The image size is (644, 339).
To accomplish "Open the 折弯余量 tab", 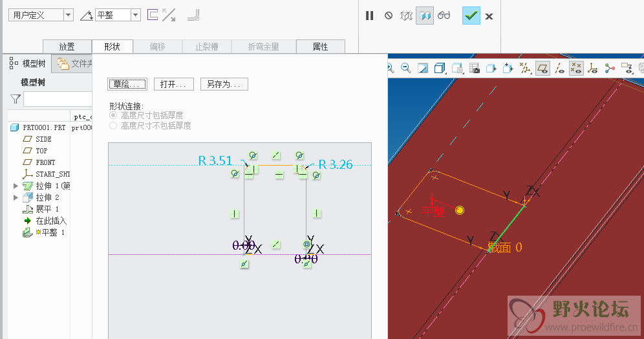I will click(263, 47).
